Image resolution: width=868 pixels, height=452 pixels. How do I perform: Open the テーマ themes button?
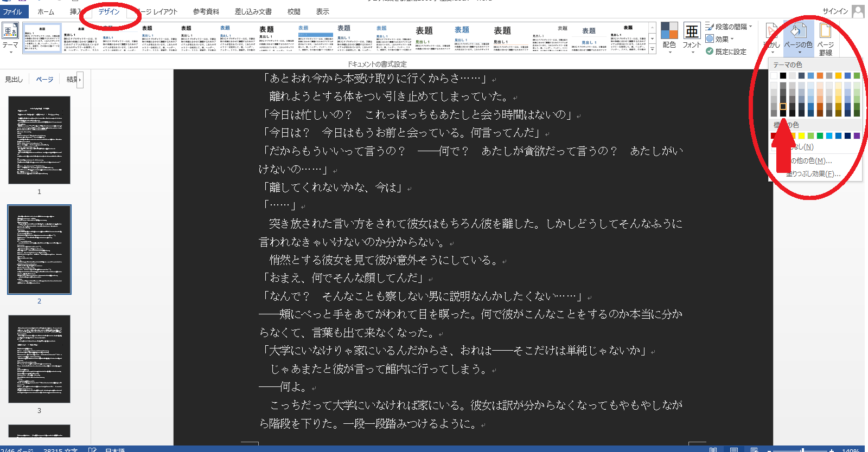point(10,37)
